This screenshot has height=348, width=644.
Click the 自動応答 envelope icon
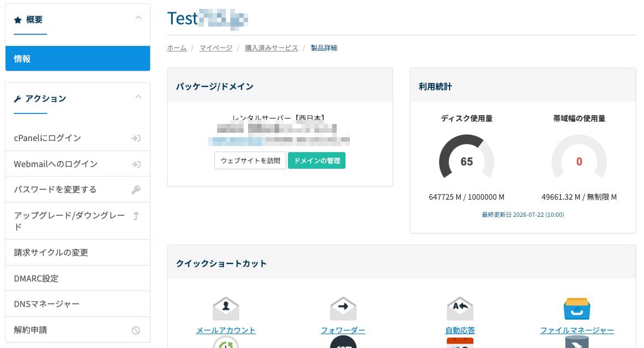tap(460, 309)
